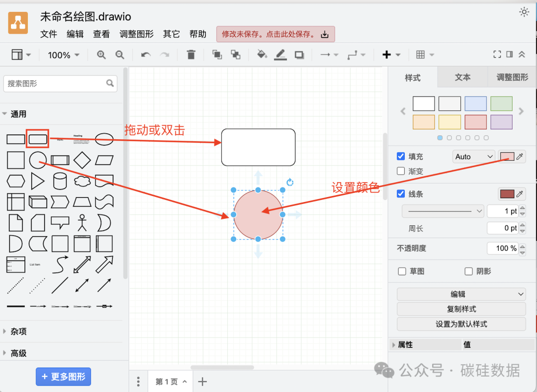
Task: Enable the 阴影 shadow checkbox
Action: tap(468, 271)
